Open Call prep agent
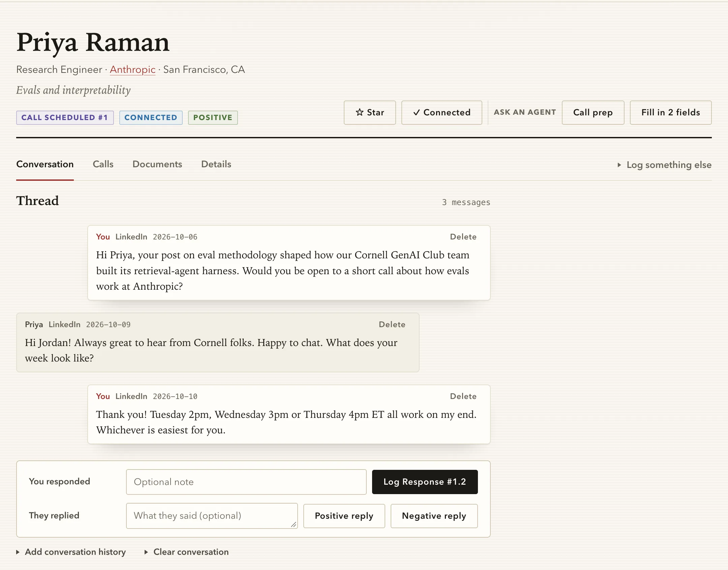Viewport: 728px width, 570px height. coord(593,112)
